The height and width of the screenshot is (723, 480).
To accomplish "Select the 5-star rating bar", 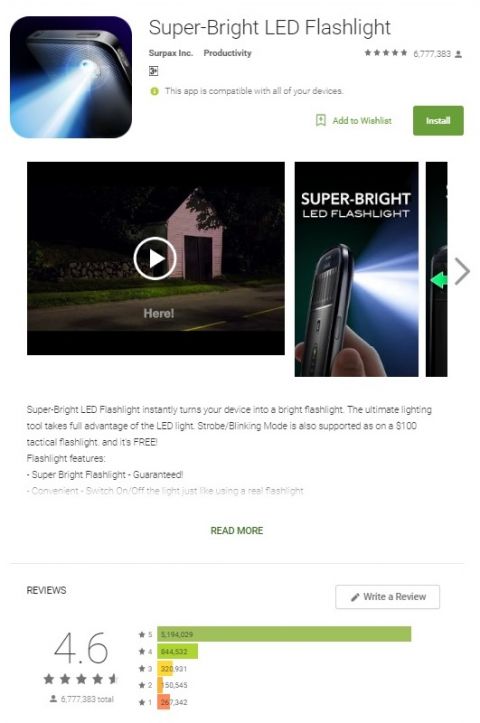I will pyautogui.click(x=284, y=634).
